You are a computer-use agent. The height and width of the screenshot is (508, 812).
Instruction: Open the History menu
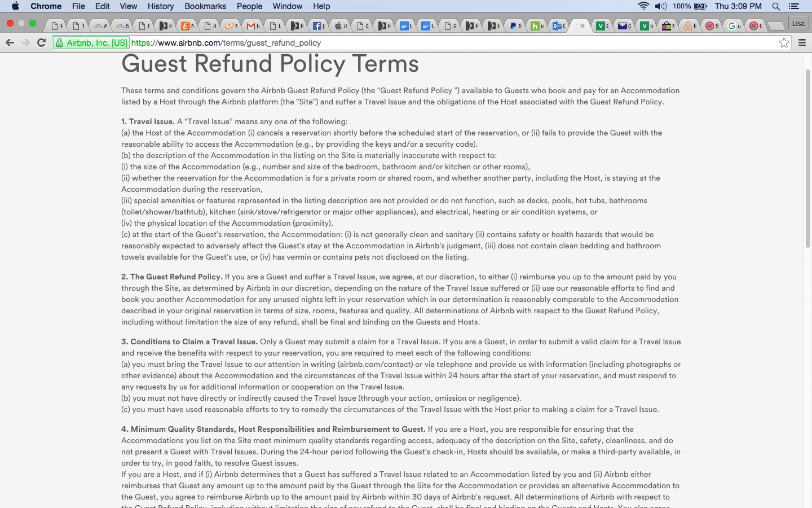pyautogui.click(x=161, y=6)
